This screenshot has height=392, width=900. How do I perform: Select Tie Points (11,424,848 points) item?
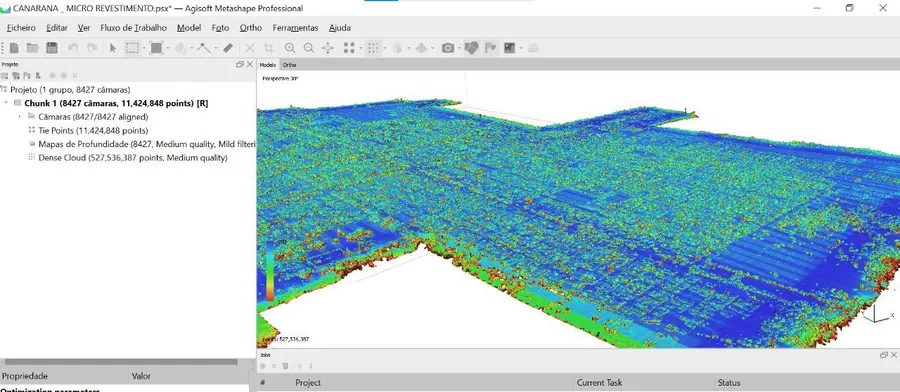[x=93, y=130]
